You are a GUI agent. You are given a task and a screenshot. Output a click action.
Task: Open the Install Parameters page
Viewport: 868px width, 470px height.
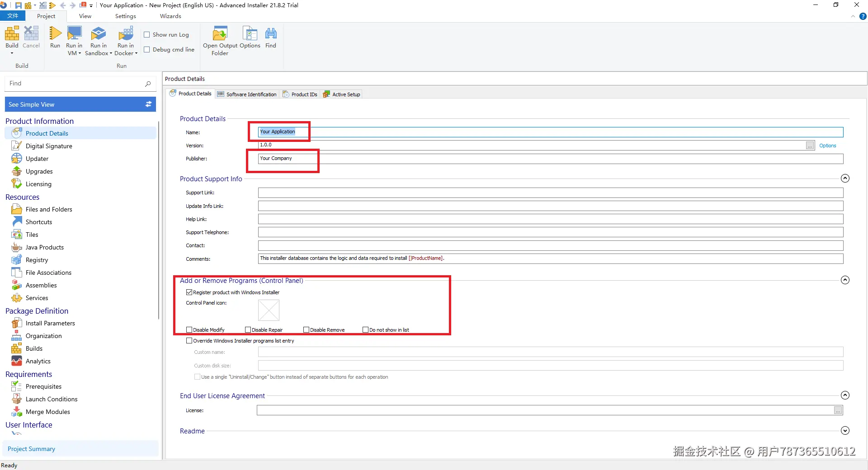tap(50, 323)
